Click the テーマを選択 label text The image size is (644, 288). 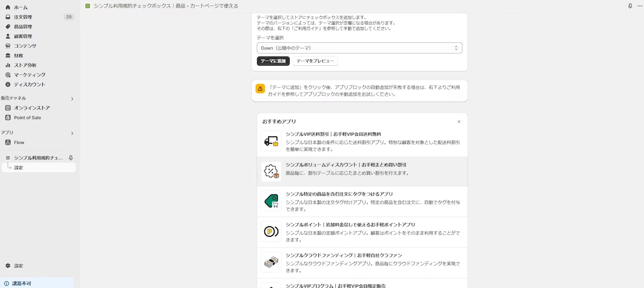[270, 38]
